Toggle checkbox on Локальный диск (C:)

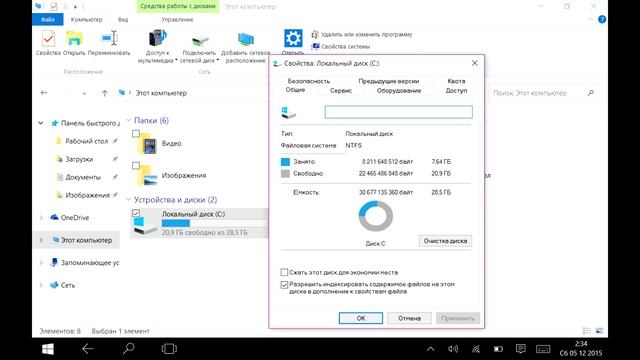(x=136, y=213)
